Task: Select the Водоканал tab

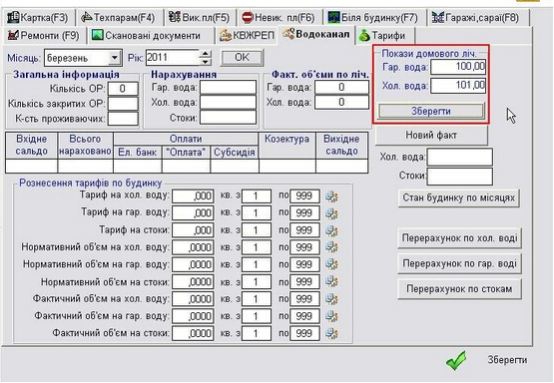Action: pyautogui.click(x=317, y=34)
